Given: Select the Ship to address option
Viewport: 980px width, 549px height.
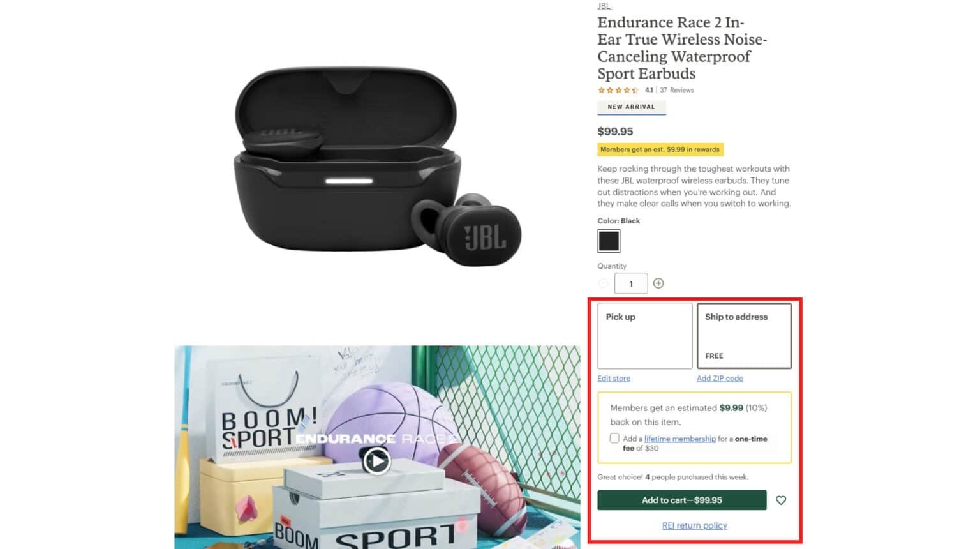Looking at the screenshot, I should (x=744, y=336).
